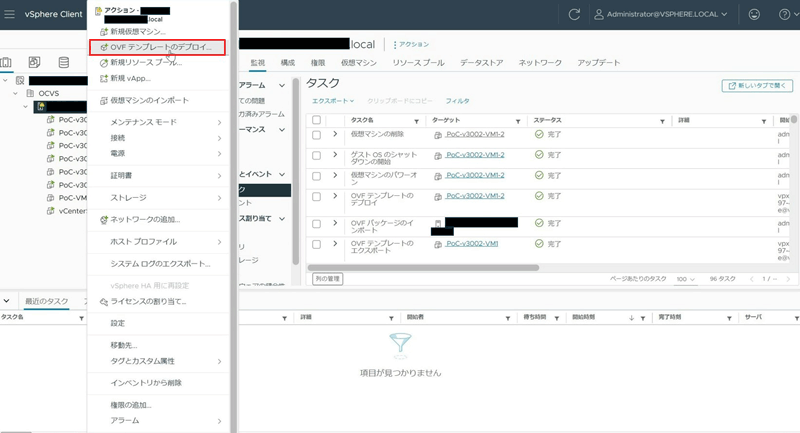Check the ゲスト OS のシャットダウン task row

point(316,155)
